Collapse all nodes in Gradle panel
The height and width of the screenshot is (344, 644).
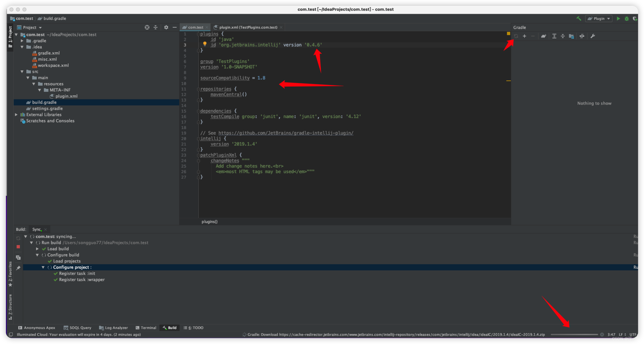tap(563, 36)
